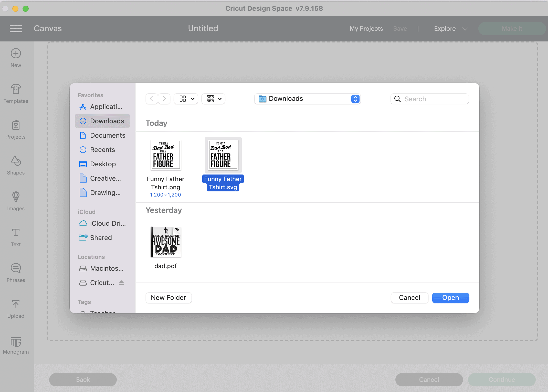Image resolution: width=548 pixels, height=392 pixels.
Task: Click the dad.pdf filename label
Action: (x=166, y=266)
